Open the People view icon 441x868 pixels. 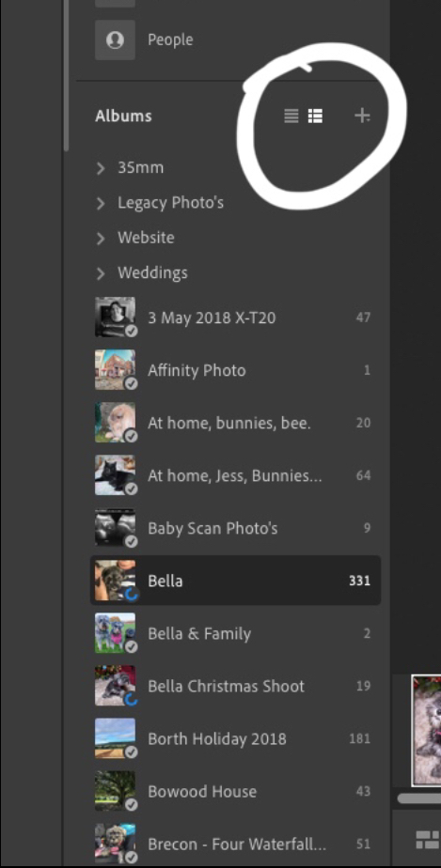pos(115,39)
